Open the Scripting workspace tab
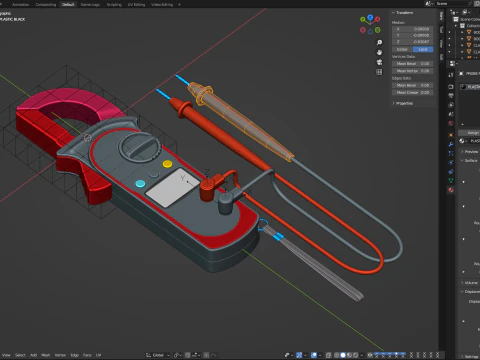Viewport: 480px width, 360px height. [114, 5]
